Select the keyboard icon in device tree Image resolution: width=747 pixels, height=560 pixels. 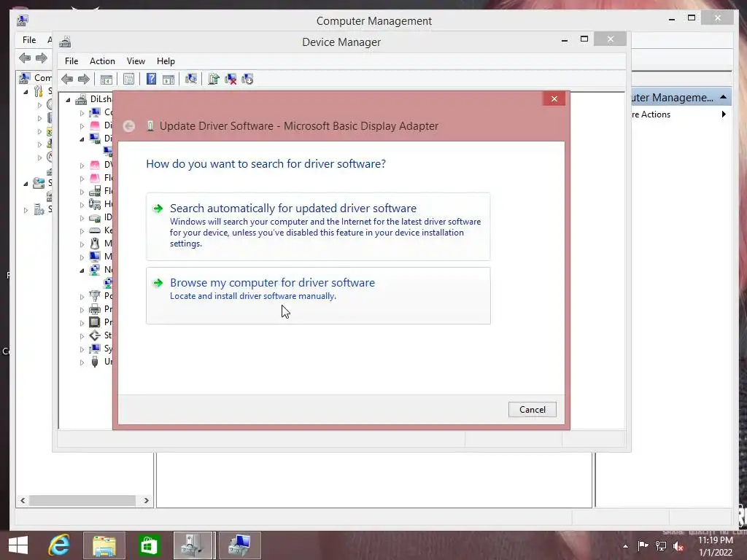coord(95,230)
